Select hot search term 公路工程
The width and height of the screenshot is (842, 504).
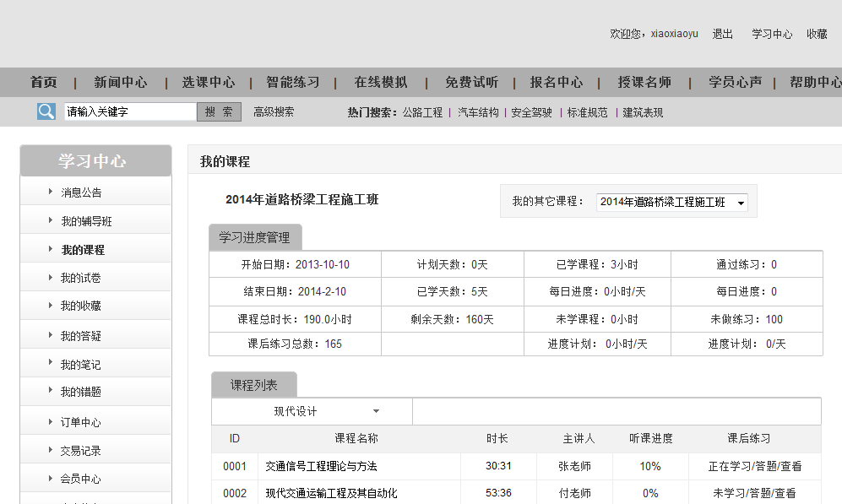click(422, 112)
